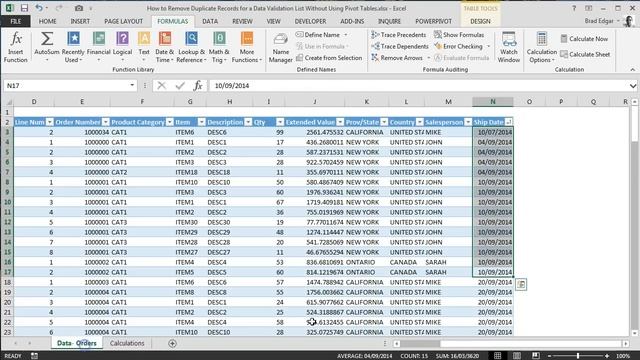Open More Functions menu
The height and width of the screenshot is (360, 640).
pyautogui.click(x=247, y=47)
